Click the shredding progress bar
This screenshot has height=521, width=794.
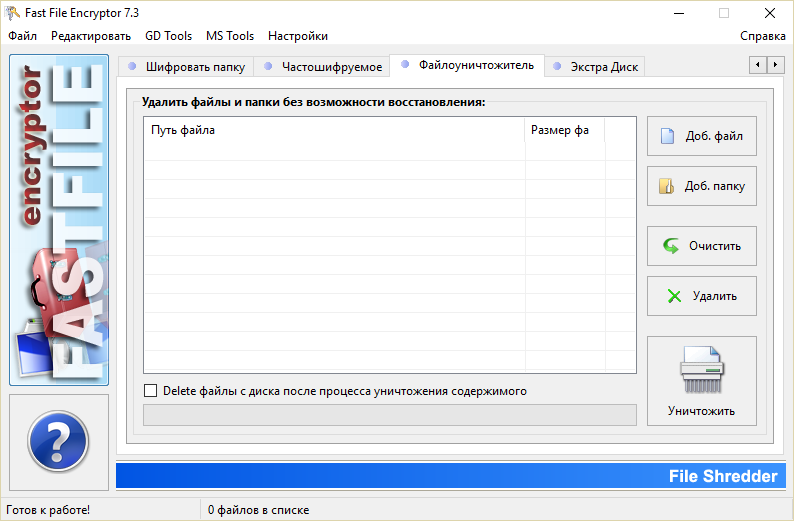click(x=390, y=415)
